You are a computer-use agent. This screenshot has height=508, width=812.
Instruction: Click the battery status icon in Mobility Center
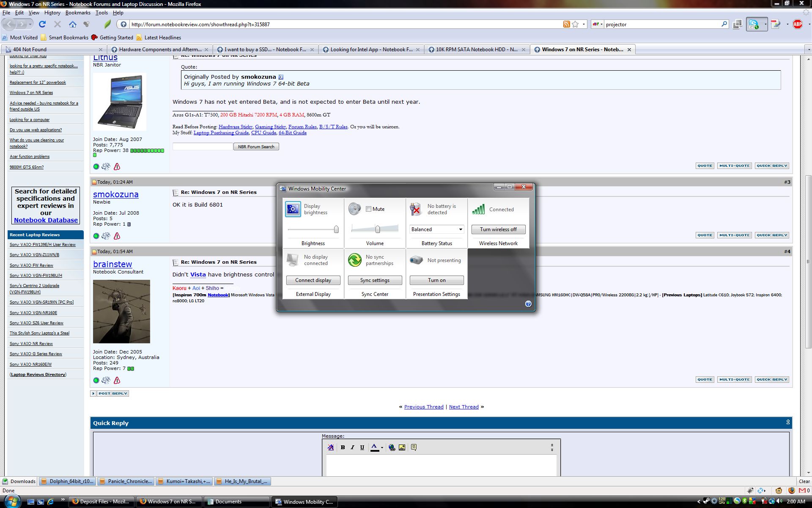pyautogui.click(x=416, y=209)
